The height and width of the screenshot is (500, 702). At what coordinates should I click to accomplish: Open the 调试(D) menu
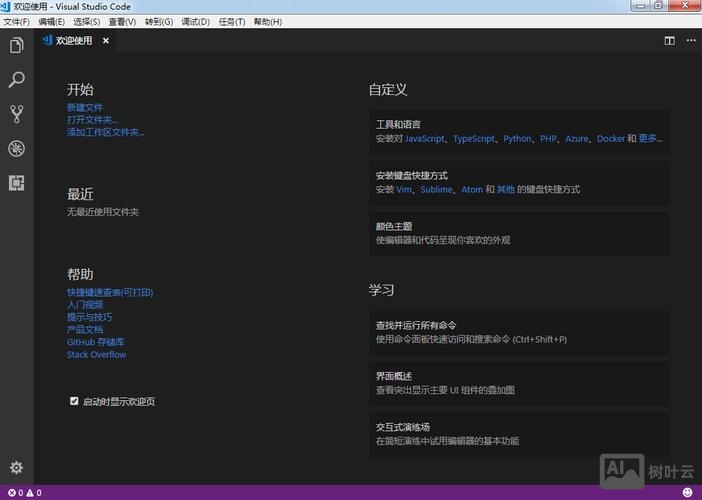point(196,22)
